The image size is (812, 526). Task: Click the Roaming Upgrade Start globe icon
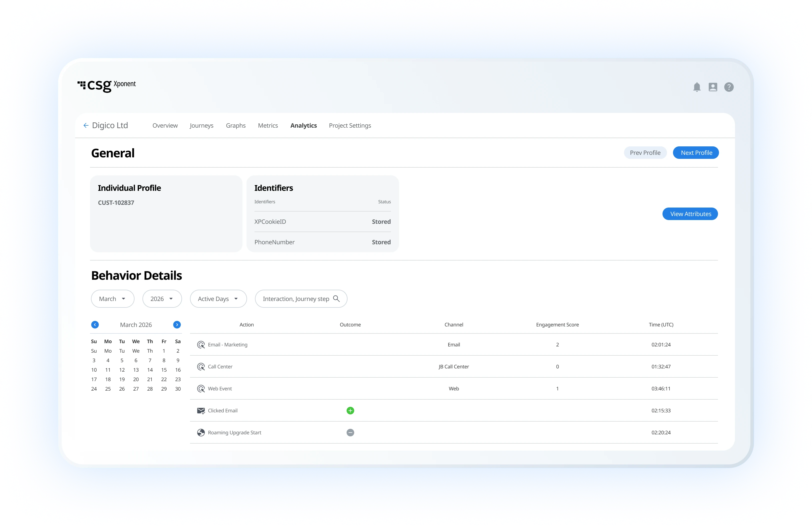pos(201,433)
